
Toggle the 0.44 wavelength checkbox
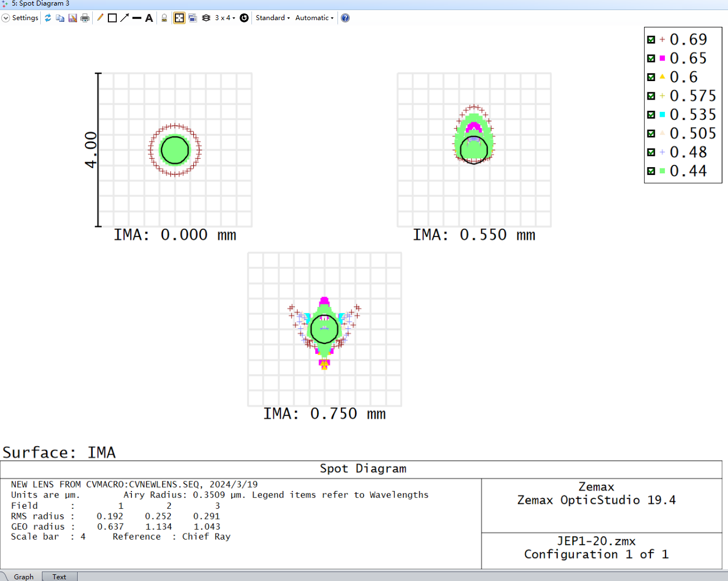coord(651,171)
